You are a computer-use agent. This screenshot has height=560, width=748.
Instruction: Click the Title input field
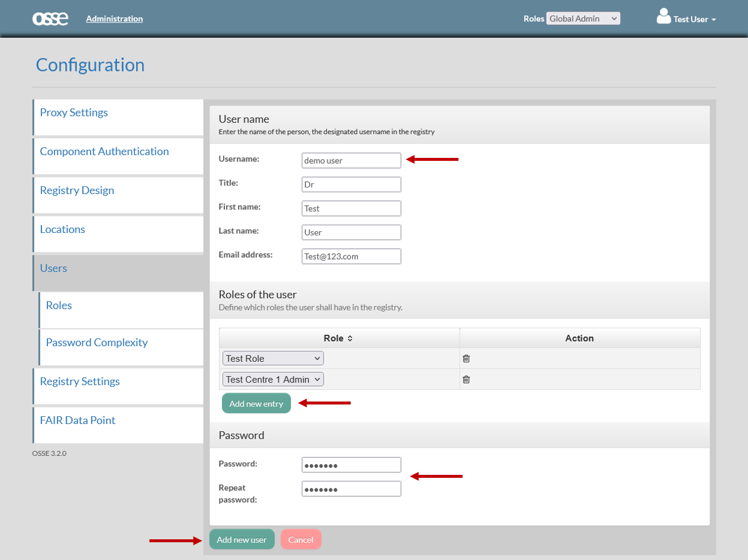pyautogui.click(x=352, y=184)
